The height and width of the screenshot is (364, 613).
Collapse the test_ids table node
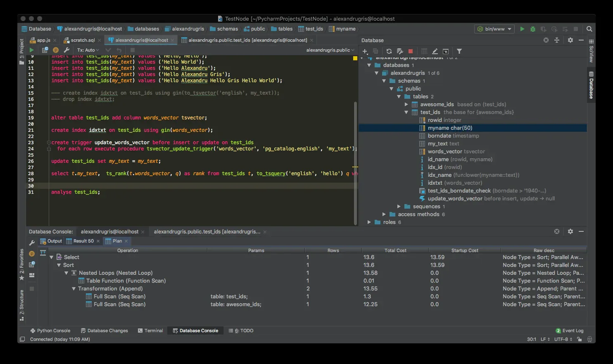pos(406,112)
